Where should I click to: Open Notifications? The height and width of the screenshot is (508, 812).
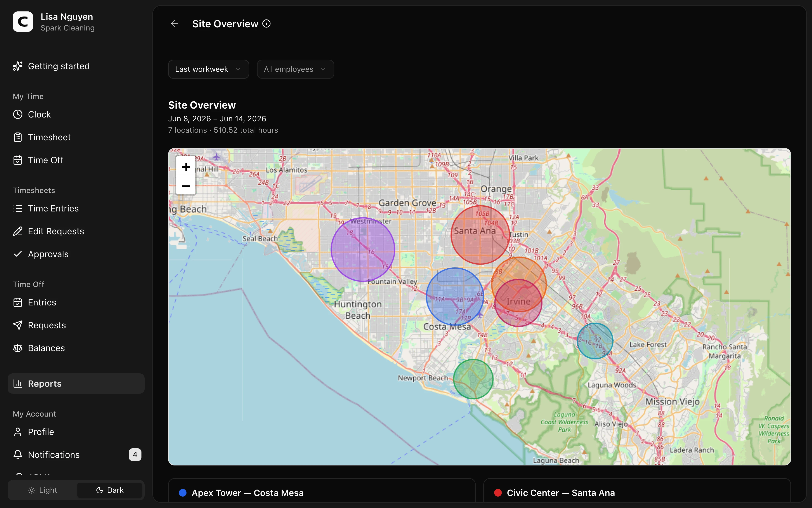pyautogui.click(x=76, y=455)
